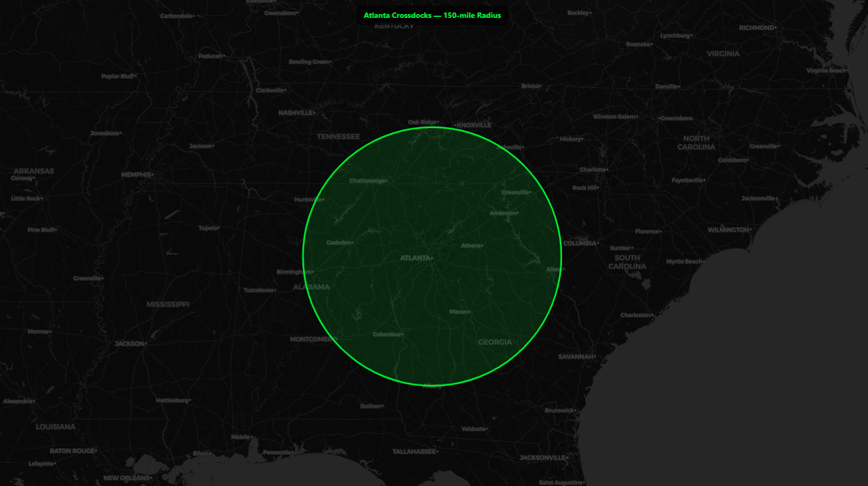Image resolution: width=868 pixels, height=486 pixels.
Task: Click the Mobile city label
Action: click(x=240, y=437)
